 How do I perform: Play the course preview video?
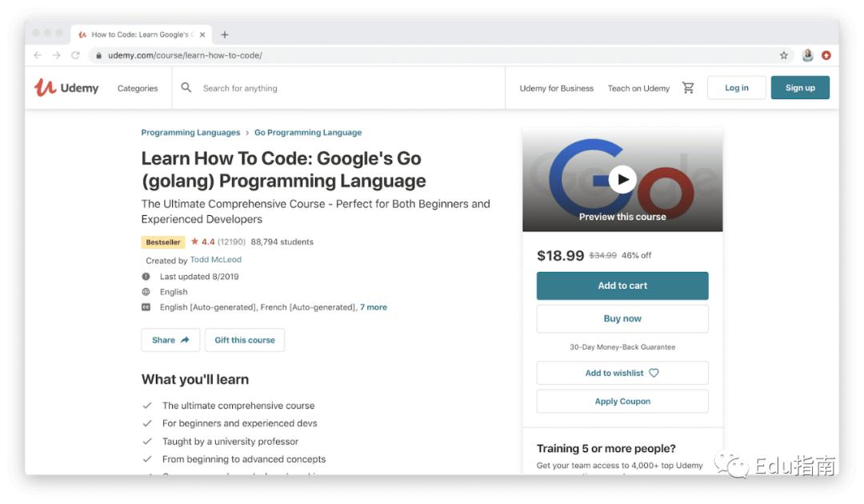click(x=622, y=179)
